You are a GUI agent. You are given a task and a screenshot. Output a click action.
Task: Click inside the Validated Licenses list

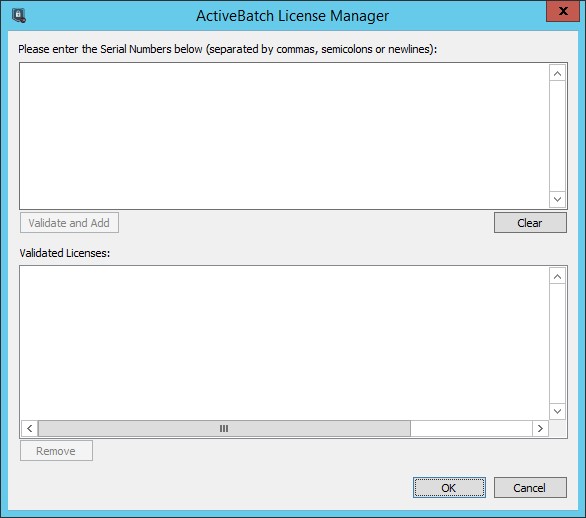pyautogui.click(x=284, y=343)
